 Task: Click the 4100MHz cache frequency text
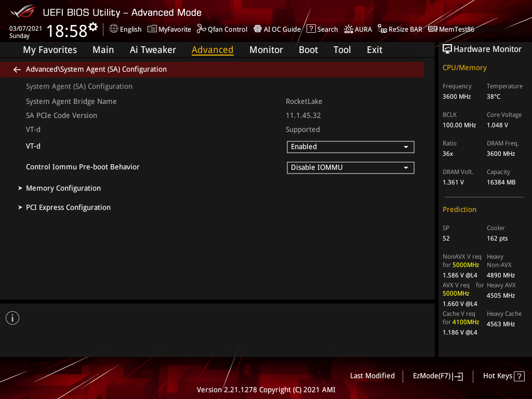tap(466, 322)
